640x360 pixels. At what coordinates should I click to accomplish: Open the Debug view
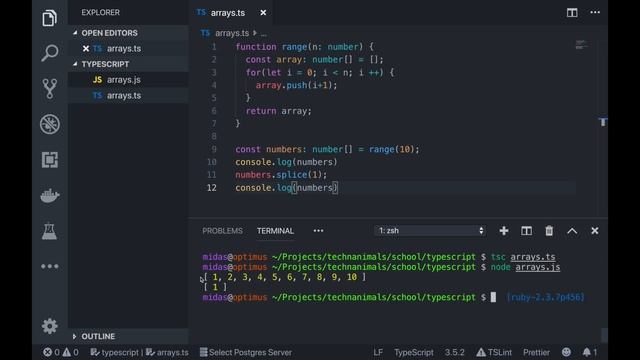[50, 124]
